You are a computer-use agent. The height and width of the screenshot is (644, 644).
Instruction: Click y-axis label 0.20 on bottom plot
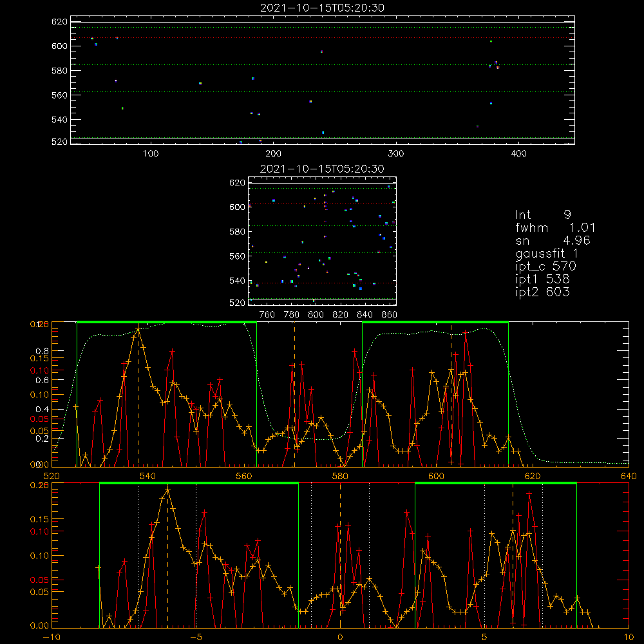39,486
